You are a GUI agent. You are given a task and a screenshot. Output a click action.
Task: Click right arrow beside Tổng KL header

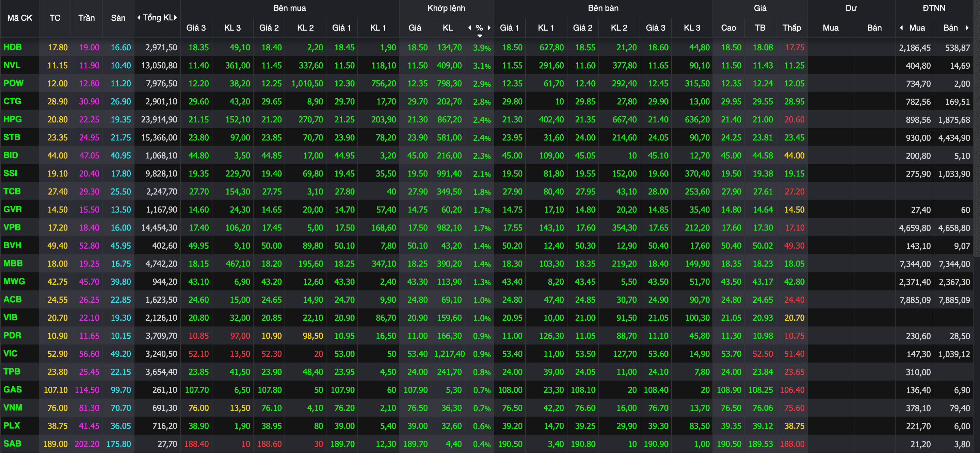175,17
